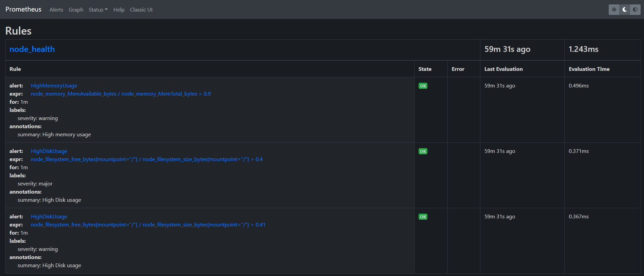The width and height of the screenshot is (644, 276).
Task: Switch to the light theme sun icon
Action: [x=614, y=9]
